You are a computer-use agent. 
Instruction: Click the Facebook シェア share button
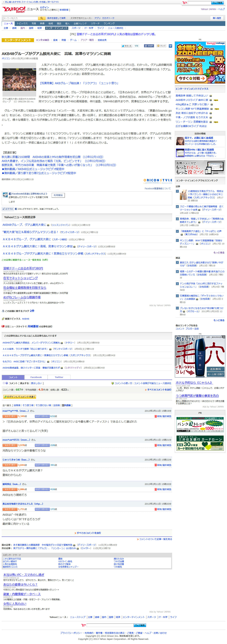point(149,46)
